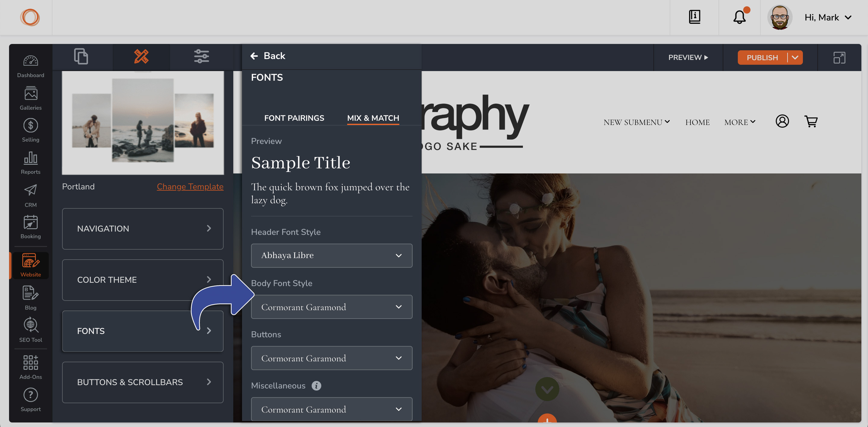Click the Miscellaneous info icon
Screen dimensions: 868x427
pos(316,385)
